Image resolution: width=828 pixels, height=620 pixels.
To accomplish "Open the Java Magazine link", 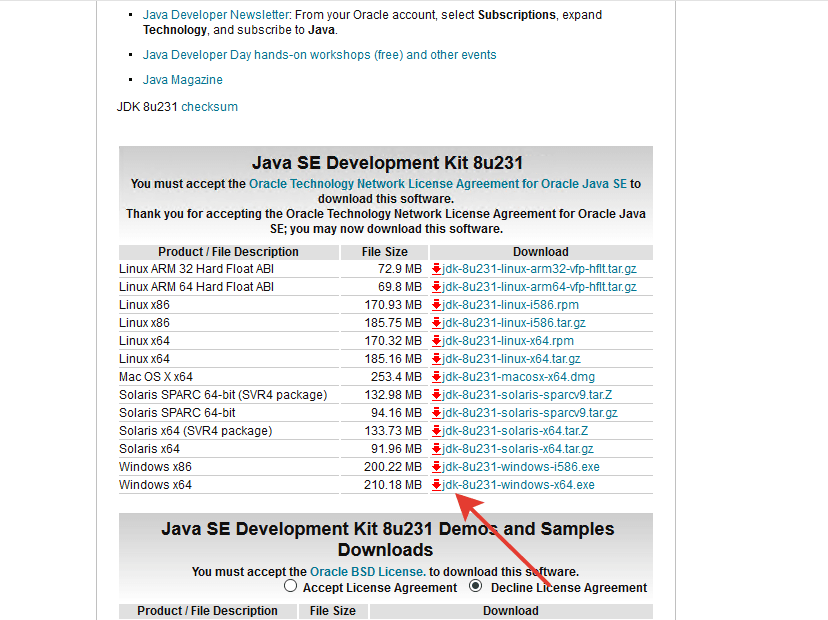I will click(x=183, y=80).
